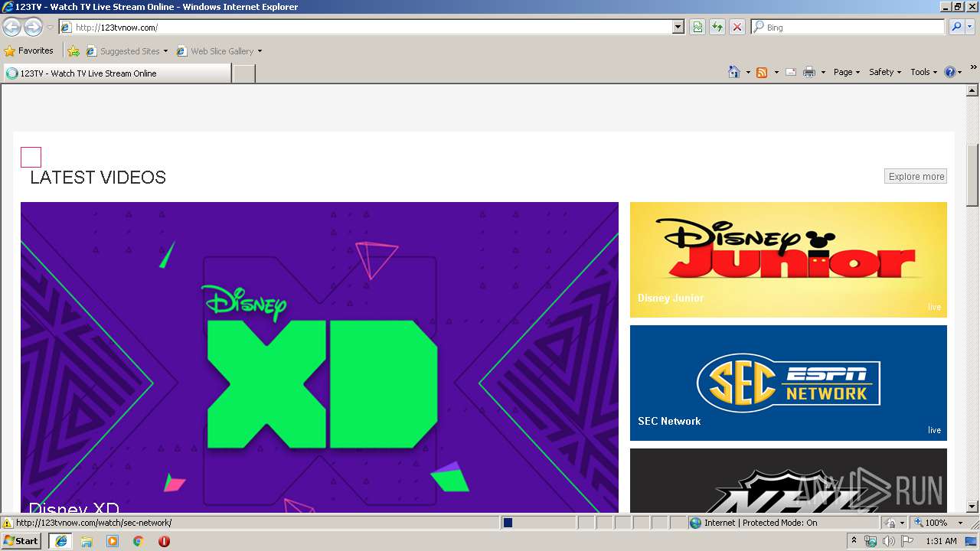Expand the Home button dropdown arrow
The height and width of the screenshot is (551, 980).
[748, 72]
